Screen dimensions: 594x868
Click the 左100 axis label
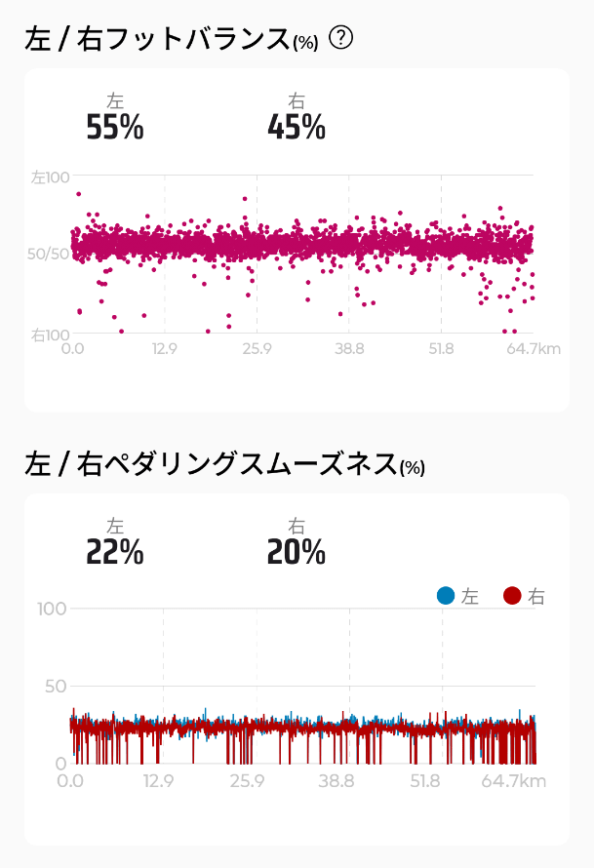tap(50, 178)
